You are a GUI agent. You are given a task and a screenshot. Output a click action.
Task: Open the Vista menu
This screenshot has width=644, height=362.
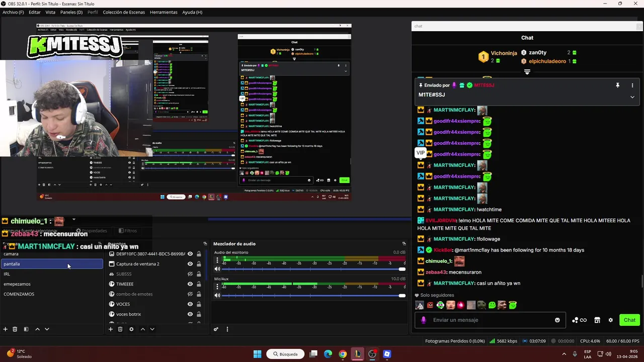coord(50,12)
